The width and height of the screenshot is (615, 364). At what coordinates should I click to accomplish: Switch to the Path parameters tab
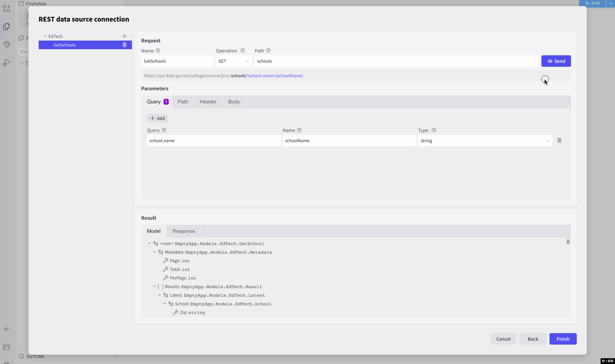click(183, 102)
